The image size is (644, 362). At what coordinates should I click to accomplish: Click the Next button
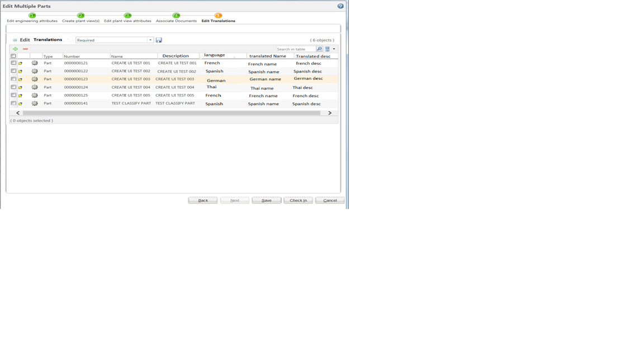pos(235,201)
